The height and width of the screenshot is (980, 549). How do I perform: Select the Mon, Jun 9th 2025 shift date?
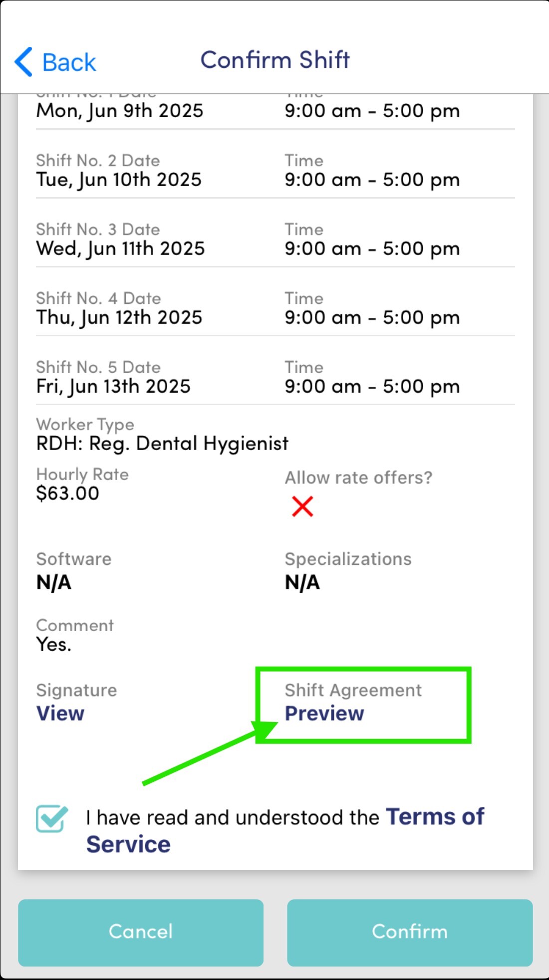pyautogui.click(x=120, y=111)
